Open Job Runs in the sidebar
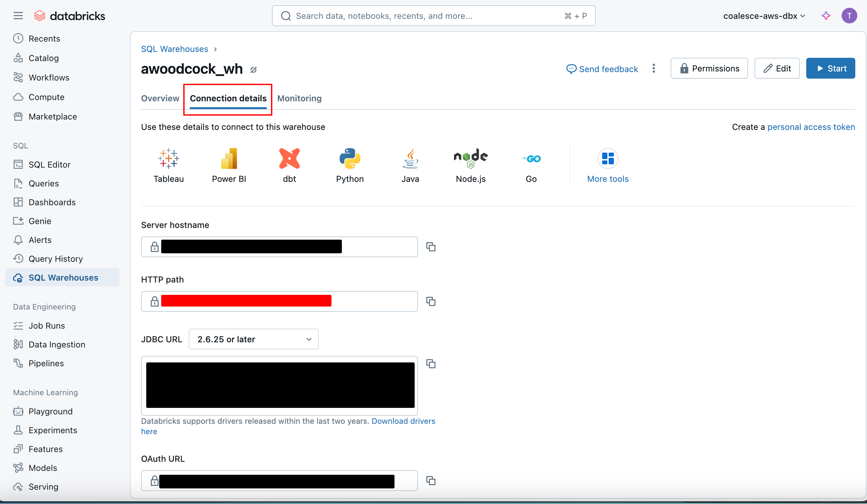Viewport: 867px width, 504px height. [x=63, y=326]
